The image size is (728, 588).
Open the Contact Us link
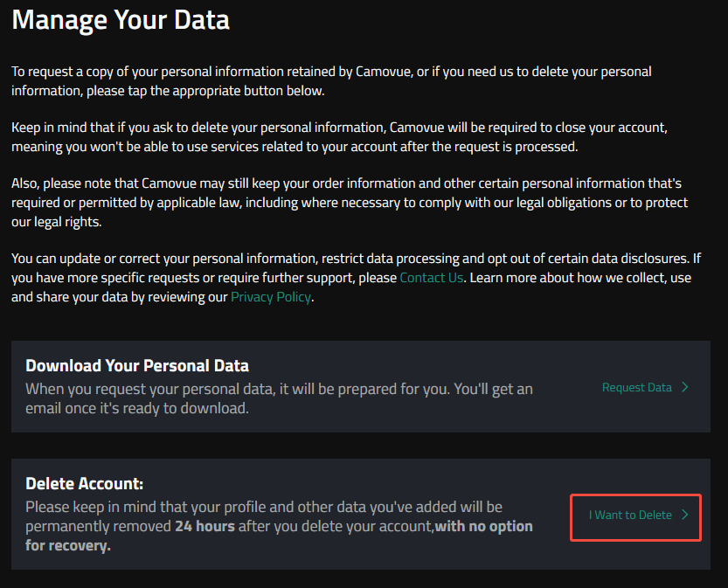click(432, 278)
